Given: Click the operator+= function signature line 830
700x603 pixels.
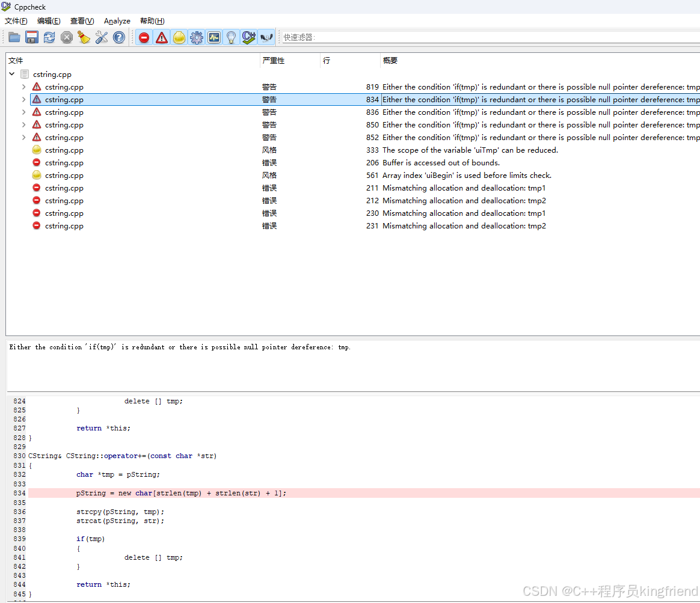Looking at the screenshot, I should [122, 456].
